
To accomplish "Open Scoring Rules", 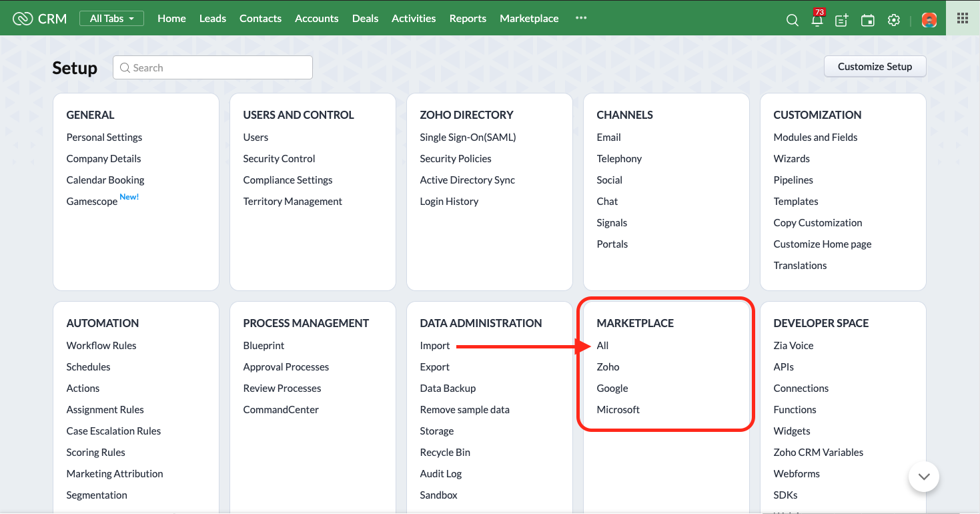I will 96,453.
